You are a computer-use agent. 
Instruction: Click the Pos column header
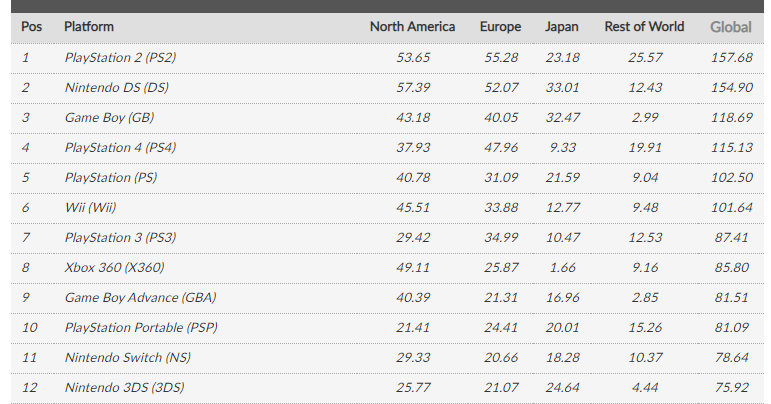tap(31, 27)
